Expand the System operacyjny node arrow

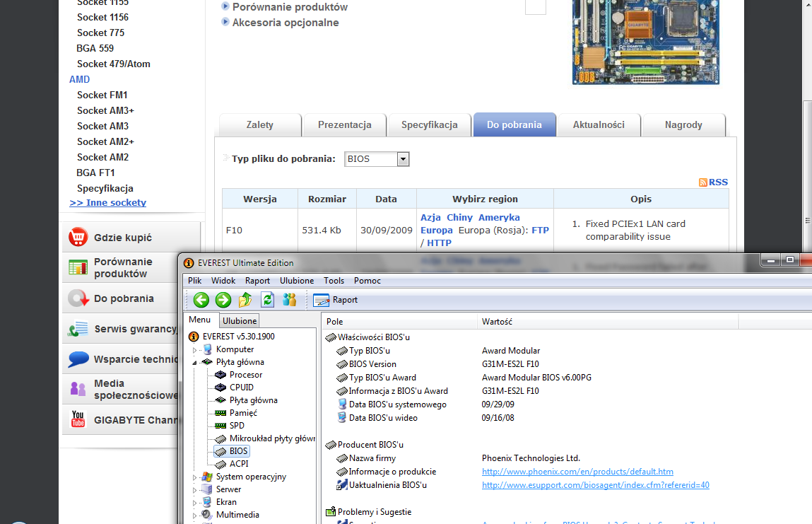tap(195, 477)
